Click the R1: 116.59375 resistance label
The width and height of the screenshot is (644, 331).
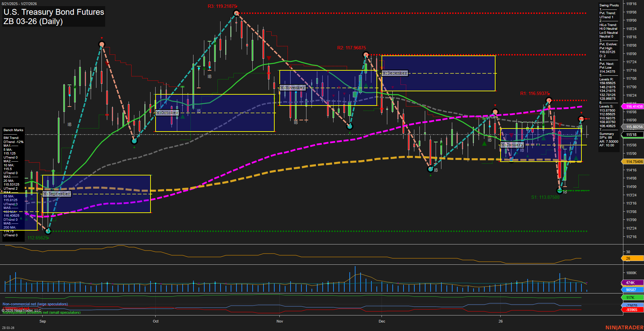coord(535,93)
